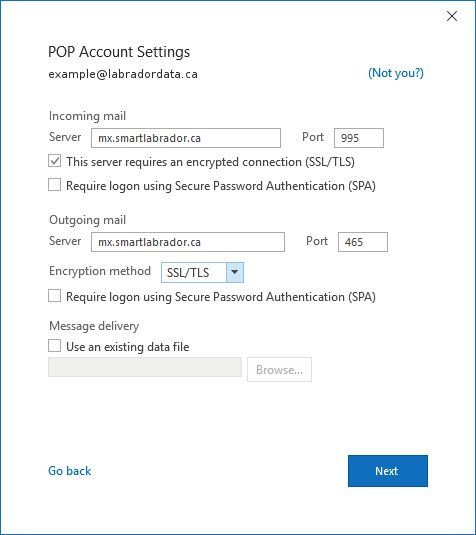Click the 'Encryption method' label

100,271
